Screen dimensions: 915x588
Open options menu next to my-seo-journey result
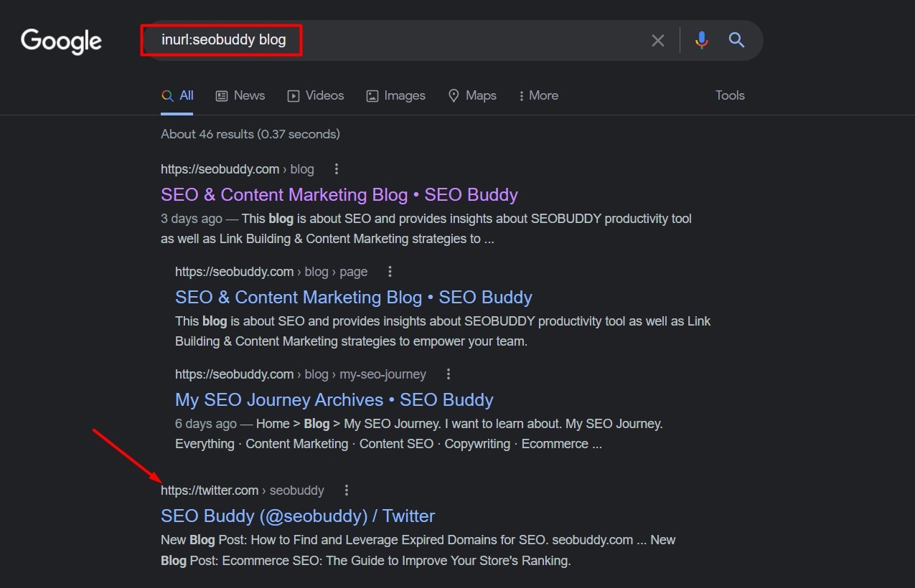[449, 374]
